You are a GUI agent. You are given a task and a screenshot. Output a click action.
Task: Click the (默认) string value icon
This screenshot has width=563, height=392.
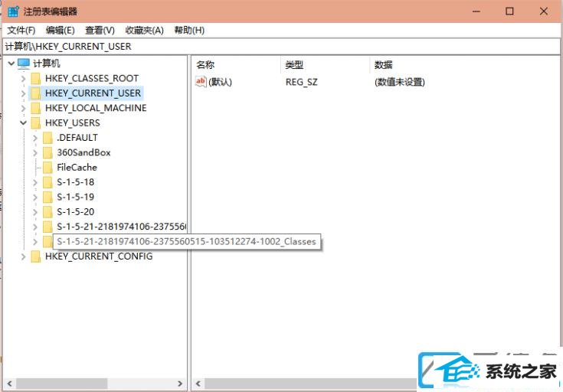click(201, 81)
